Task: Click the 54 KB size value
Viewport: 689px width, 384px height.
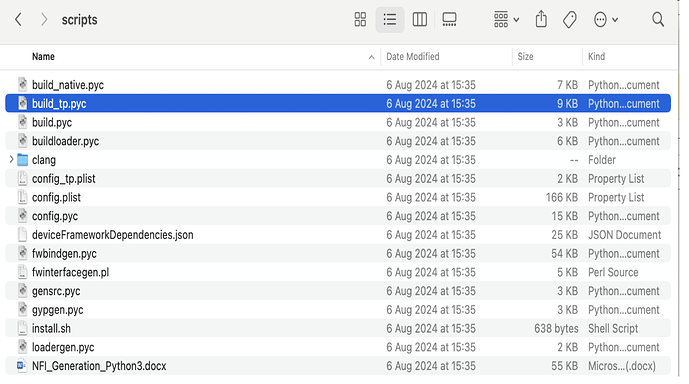Action: click(x=565, y=254)
